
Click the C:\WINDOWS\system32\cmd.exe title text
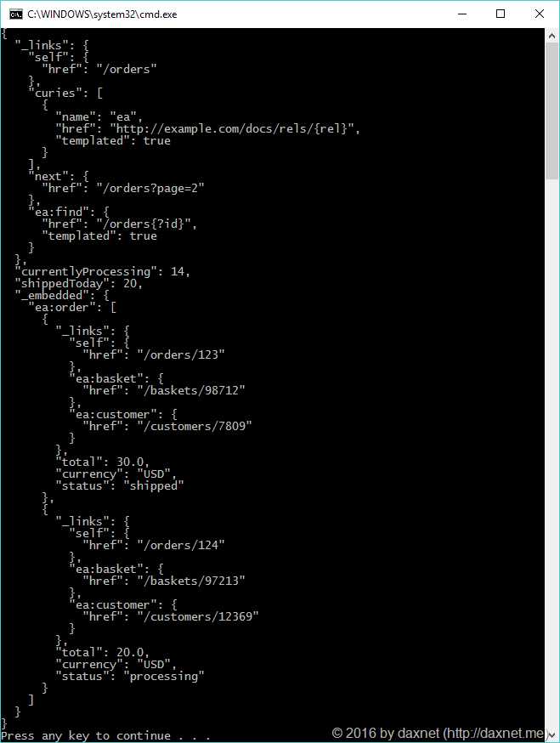[102, 14]
